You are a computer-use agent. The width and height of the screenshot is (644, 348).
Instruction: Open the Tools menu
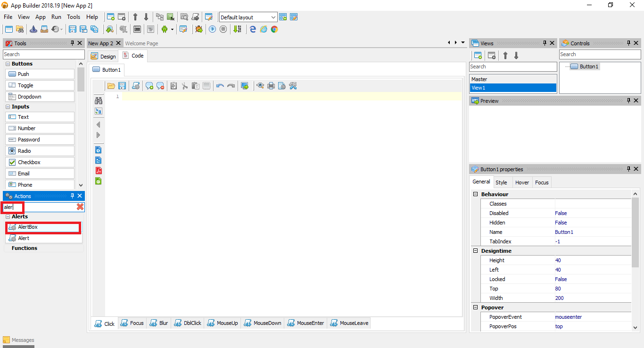tap(73, 17)
